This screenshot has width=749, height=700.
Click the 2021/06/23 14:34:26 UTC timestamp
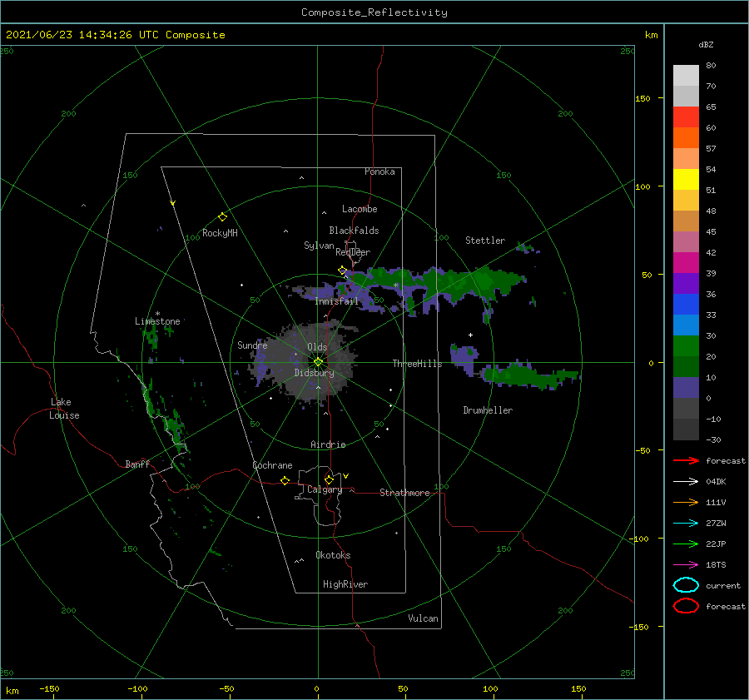pyautogui.click(x=115, y=35)
